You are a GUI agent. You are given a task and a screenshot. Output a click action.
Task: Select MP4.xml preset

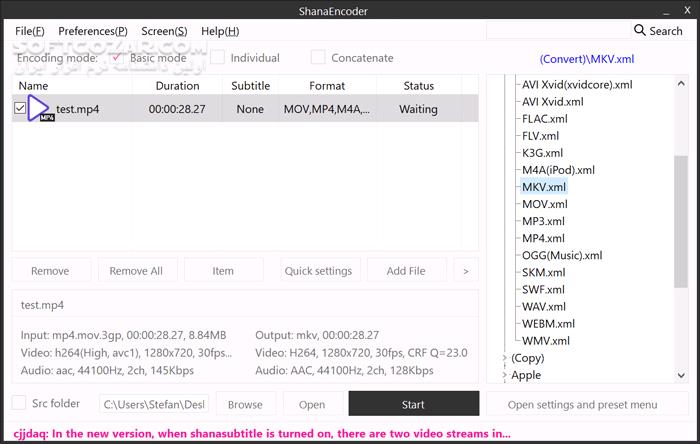(x=543, y=238)
